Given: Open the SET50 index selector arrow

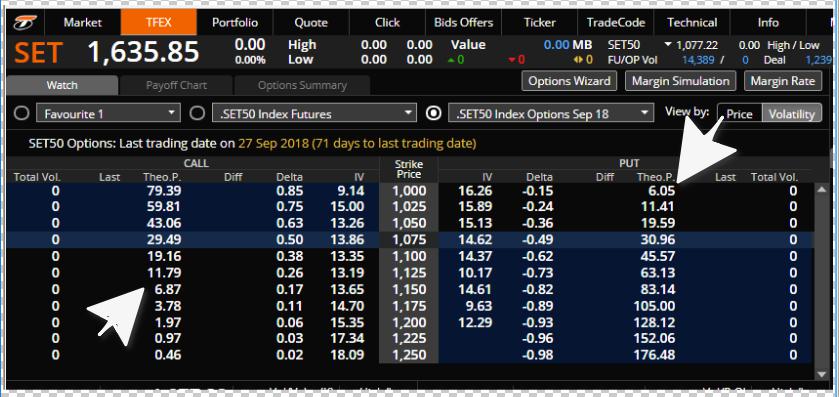Looking at the screenshot, I should [668, 45].
